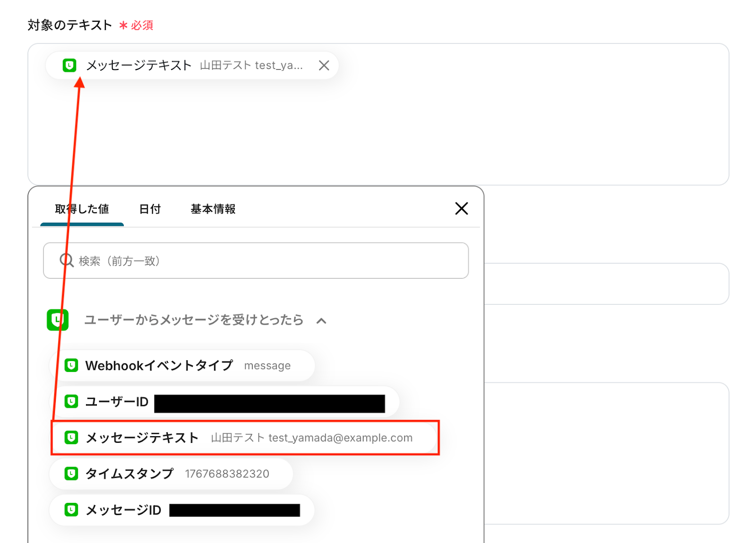Click LINE icon beside メッセージID
Viewport: 756px width, 543px height.
(71, 510)
